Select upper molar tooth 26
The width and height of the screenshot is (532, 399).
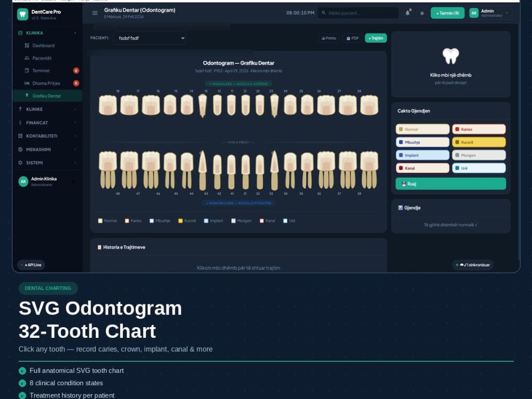(326, 105)
